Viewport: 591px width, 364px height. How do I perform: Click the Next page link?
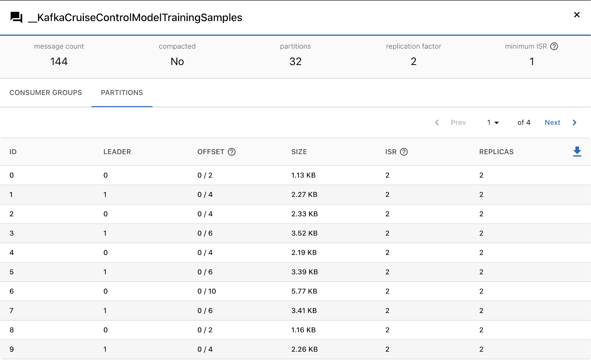(553, 123)
